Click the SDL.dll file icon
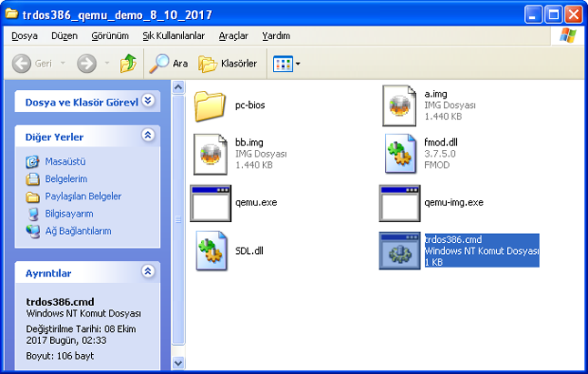The image size is (588, 374). click(x=209, y=250)
